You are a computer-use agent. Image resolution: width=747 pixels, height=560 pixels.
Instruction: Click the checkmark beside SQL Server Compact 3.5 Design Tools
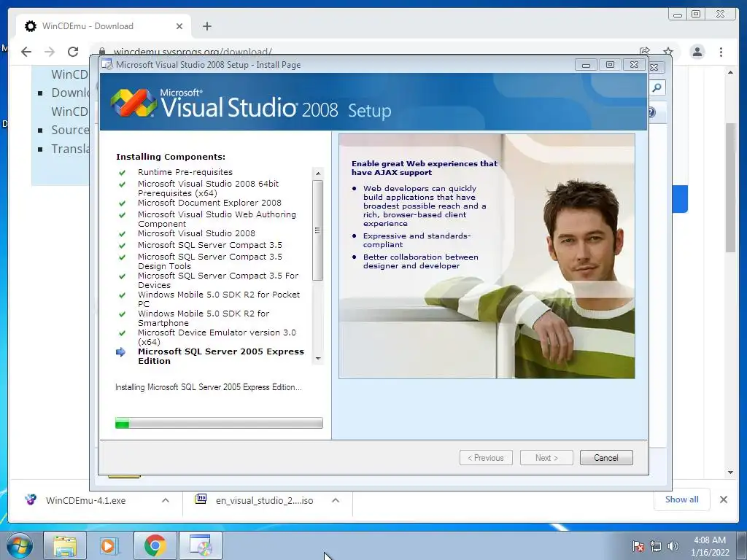coord(123,257)
